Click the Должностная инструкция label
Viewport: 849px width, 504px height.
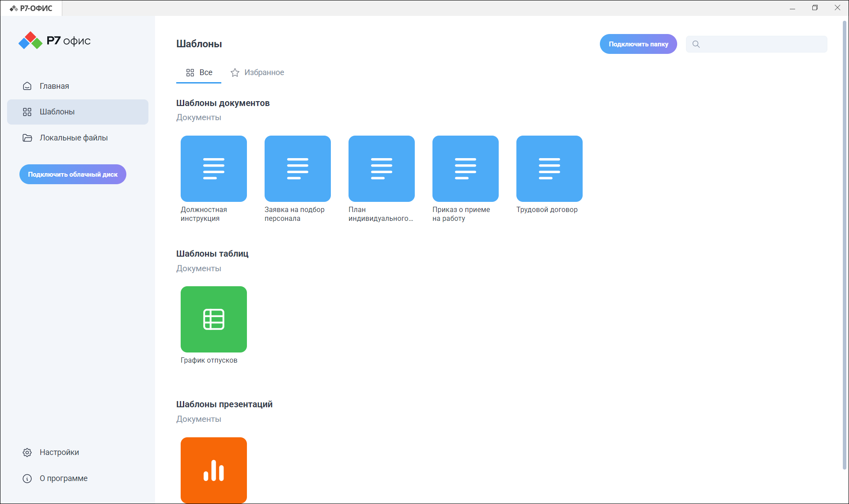point(204,214)
